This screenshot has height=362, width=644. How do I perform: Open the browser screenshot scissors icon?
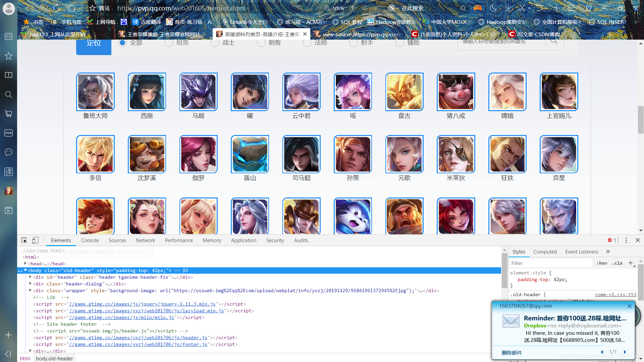click(522, 8)
